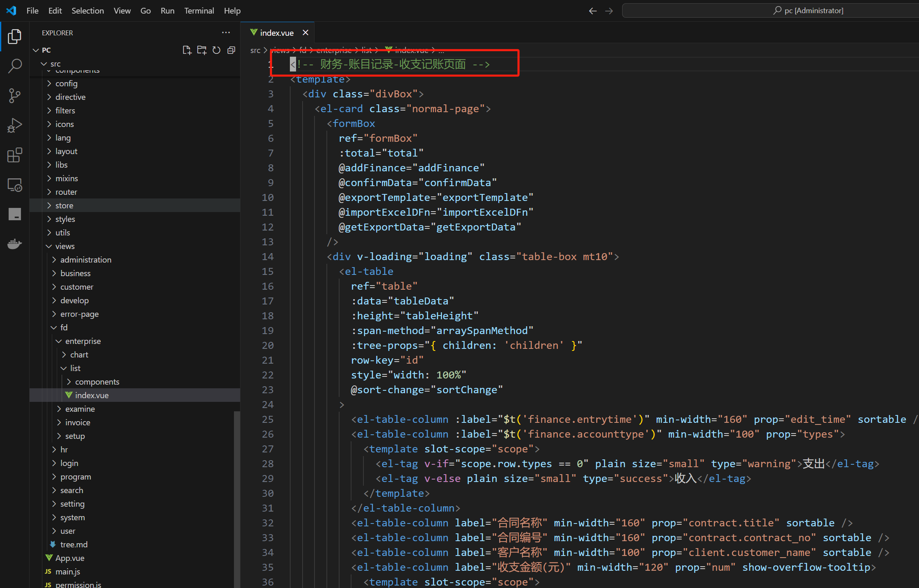Screen dimensions: 919x588
Task: Open the Remote Explorer icon
Action: coord(14,185)
